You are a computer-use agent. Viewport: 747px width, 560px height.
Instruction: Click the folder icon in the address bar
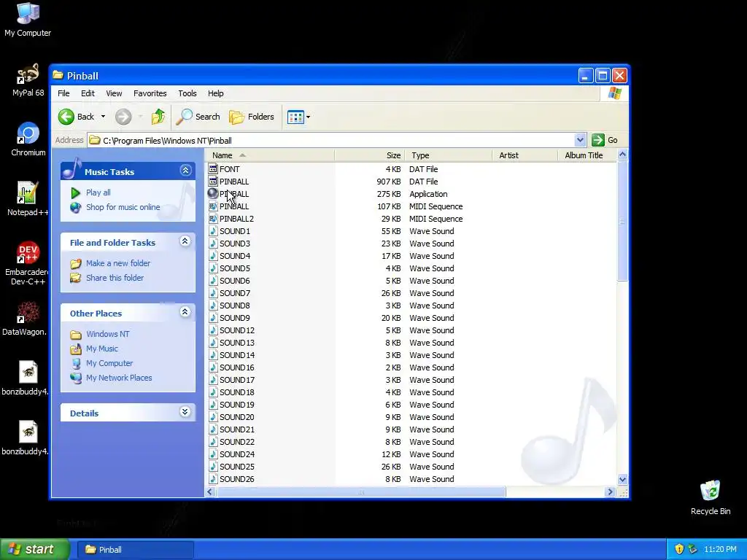95,140
